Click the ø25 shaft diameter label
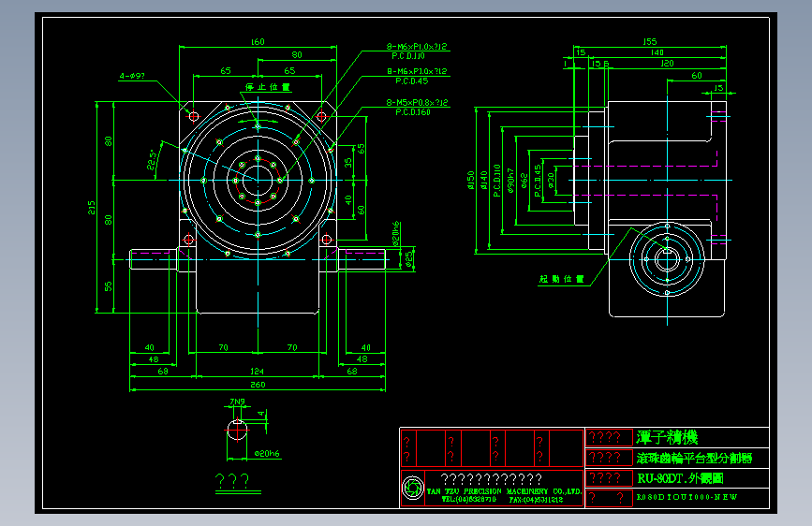812x526 pixels. coord(408,257)
